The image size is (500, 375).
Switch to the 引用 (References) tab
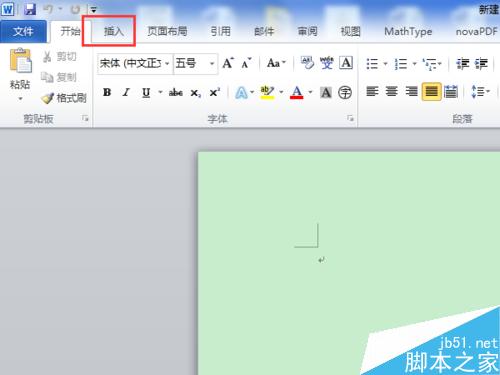click(221, 31)
